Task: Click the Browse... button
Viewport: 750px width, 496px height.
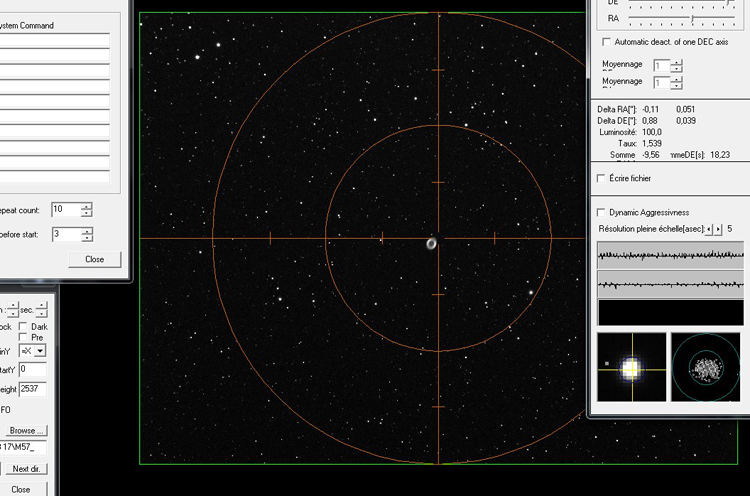Action: [26, 430]
